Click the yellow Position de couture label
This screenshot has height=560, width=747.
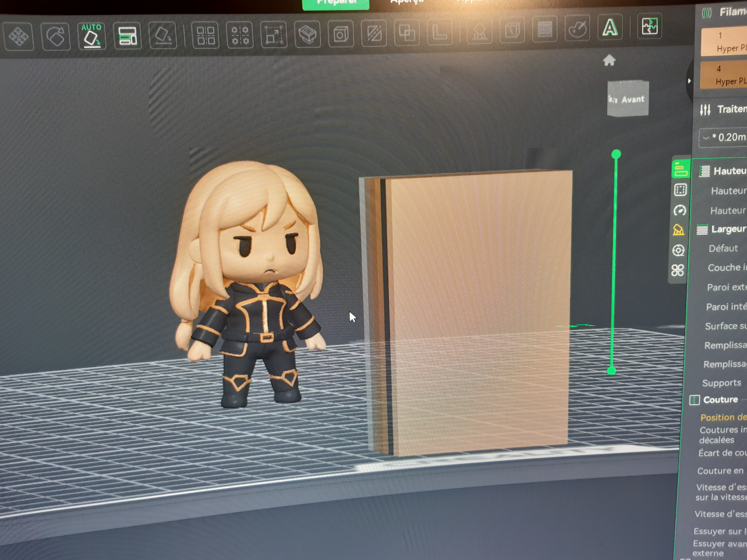click(724, 417)
